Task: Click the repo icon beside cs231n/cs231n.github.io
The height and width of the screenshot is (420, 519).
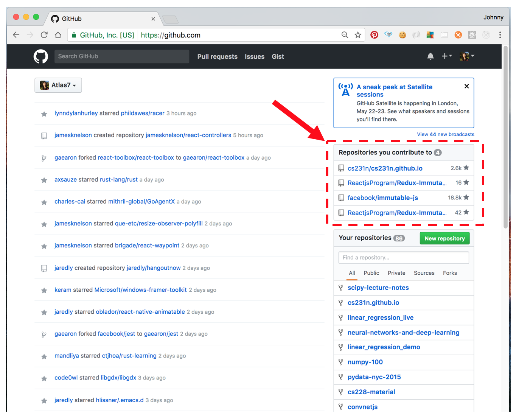Action: click(x=341, y=168)
